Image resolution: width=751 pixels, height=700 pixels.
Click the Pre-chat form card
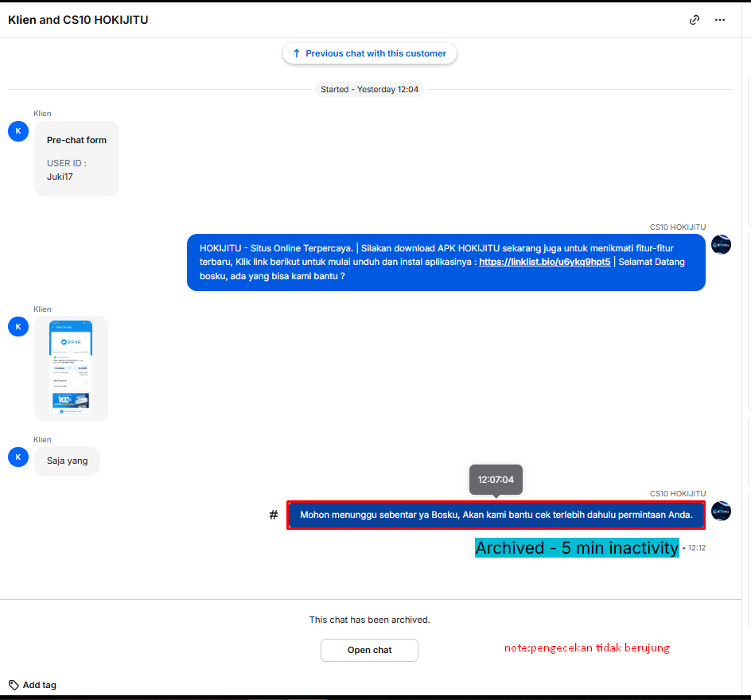click(76, 158)
